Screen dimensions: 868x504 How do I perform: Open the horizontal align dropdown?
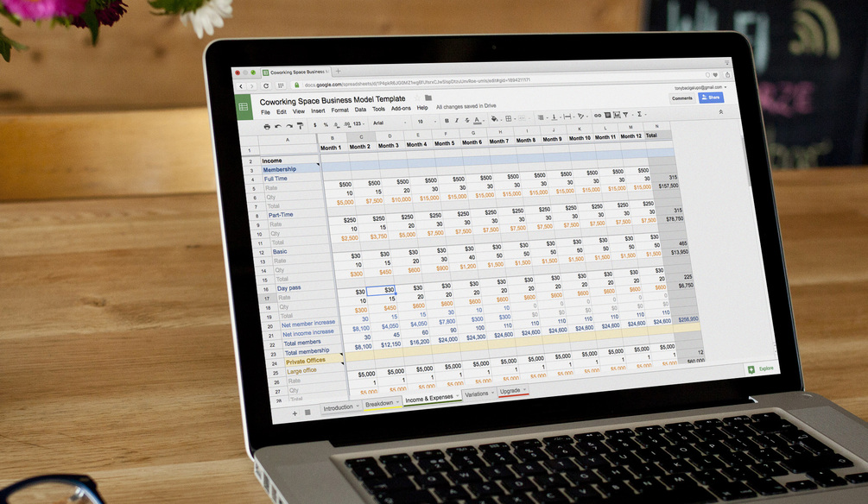(542, 117)
